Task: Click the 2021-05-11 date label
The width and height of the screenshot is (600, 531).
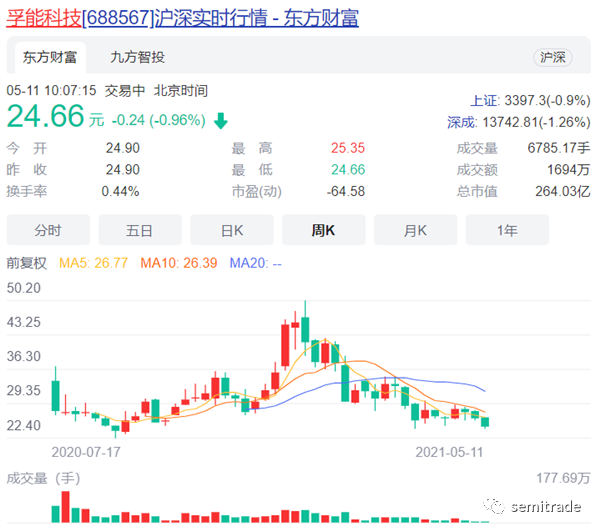Action: [x=449, y=453]
